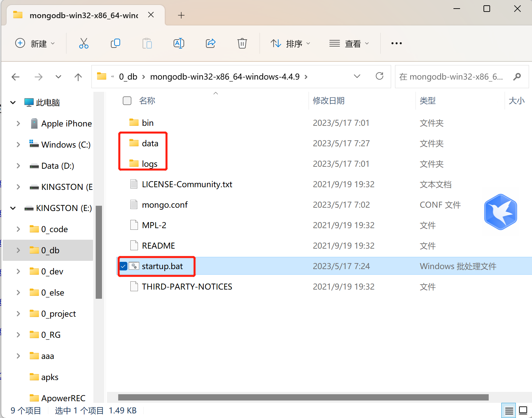Expand the Data (D:) tree node
This screenshot has width=532, height=418.
18,166
